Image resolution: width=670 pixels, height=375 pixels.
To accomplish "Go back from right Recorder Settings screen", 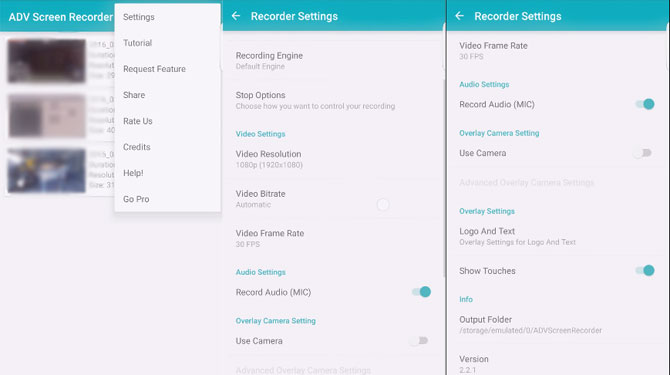I will (459, 16).
